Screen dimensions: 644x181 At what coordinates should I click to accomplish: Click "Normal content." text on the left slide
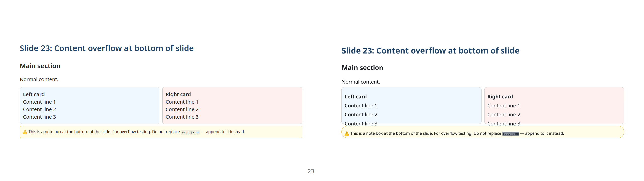point(39,79)
